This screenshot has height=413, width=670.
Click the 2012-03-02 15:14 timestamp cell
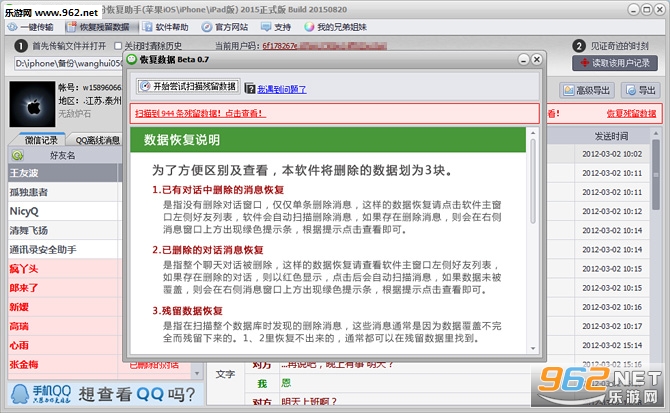(x=612, y=345)
